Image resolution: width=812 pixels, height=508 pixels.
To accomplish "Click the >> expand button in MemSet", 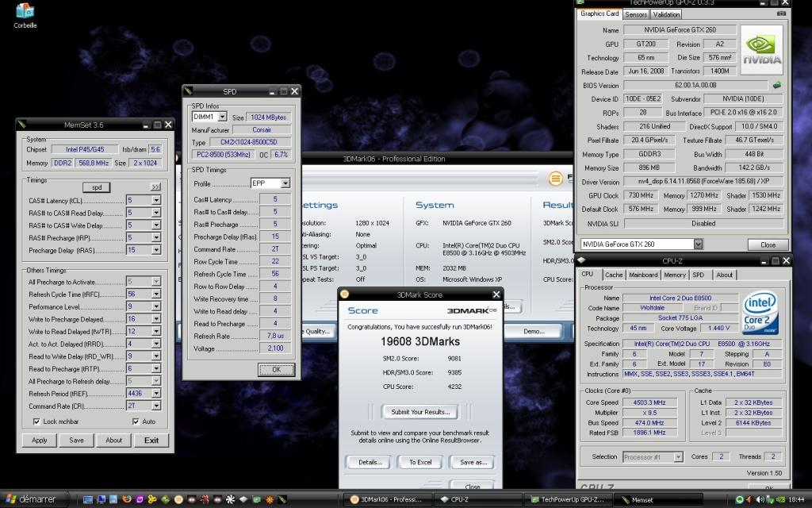I will coord(155,187).
